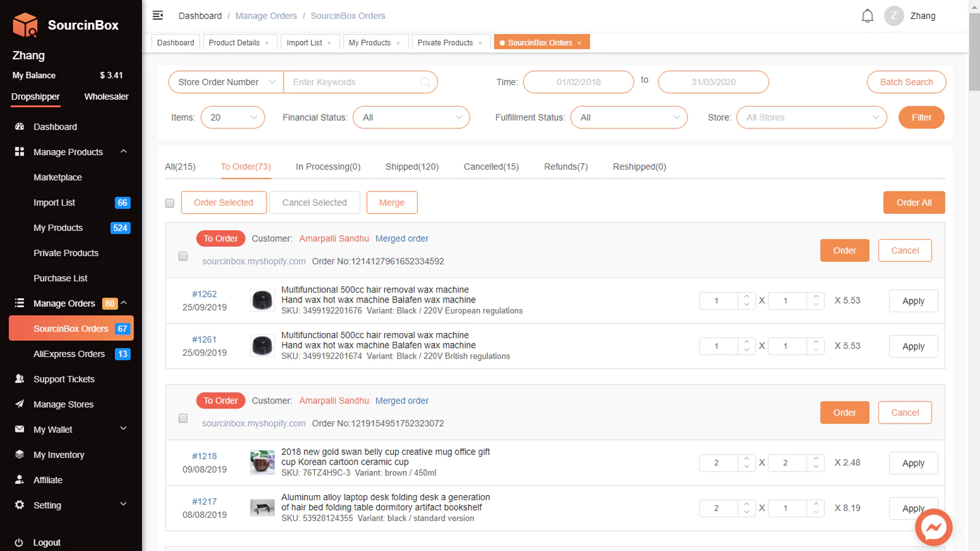Open the Messenger chat bubble
The width and height of the screenshot is (980, 551).
click(933, 527)
